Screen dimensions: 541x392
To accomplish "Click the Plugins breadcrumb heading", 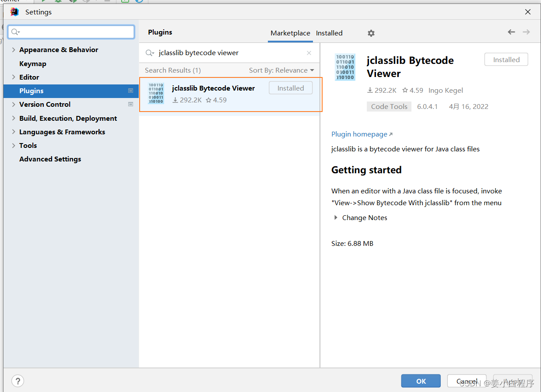I will click(x=160, y=32).
